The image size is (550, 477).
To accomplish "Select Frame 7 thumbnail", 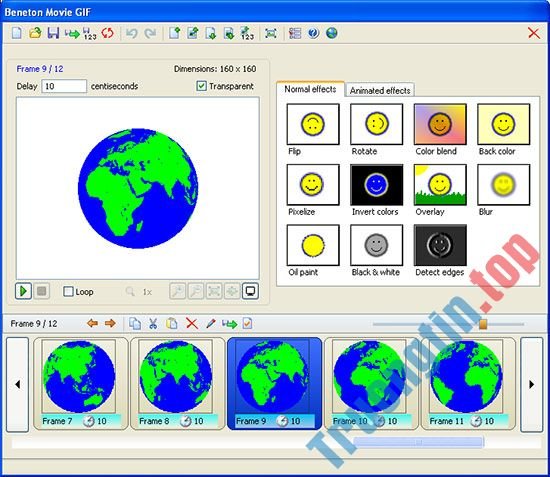I will point(80,383).
